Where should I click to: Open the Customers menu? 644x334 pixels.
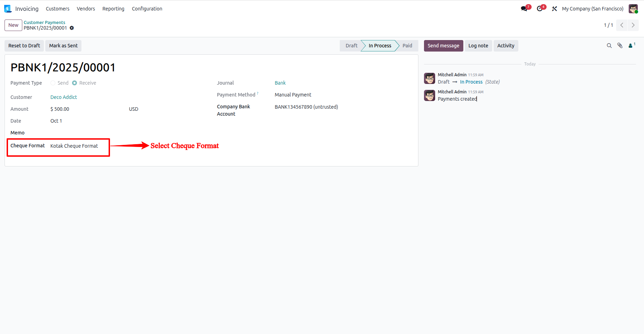point(57,9)
